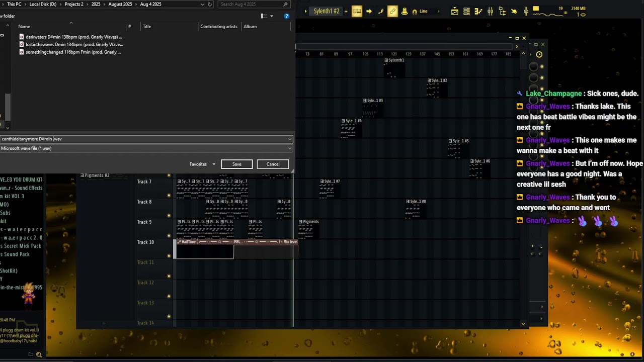
Task: Toggle mute dot on Track 7
Action: (x=169, y=195)
